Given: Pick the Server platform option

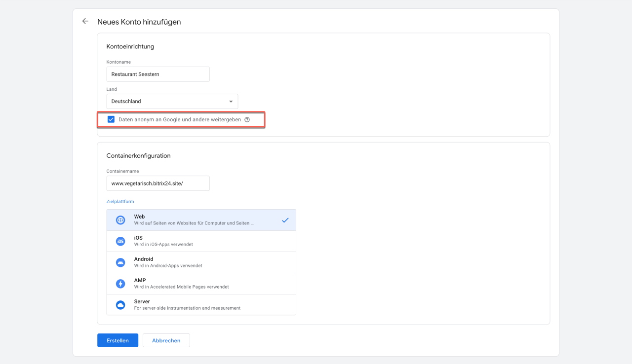Looking at the screenshot, I should coord(201,305).
